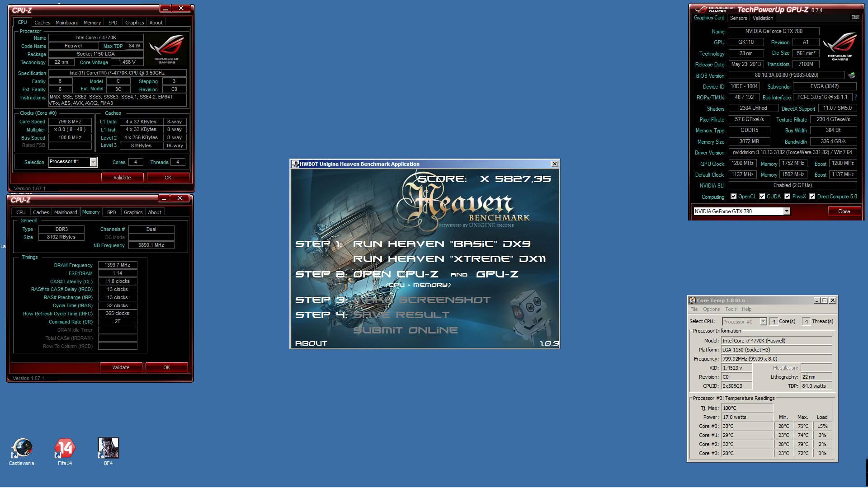
Task: Open About in Heaven Benchmark window
Action: click(x=311, y=343)
